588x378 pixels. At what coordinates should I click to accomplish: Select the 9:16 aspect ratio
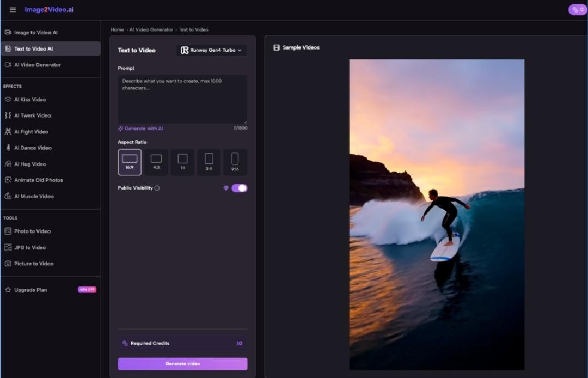(235, 162)
